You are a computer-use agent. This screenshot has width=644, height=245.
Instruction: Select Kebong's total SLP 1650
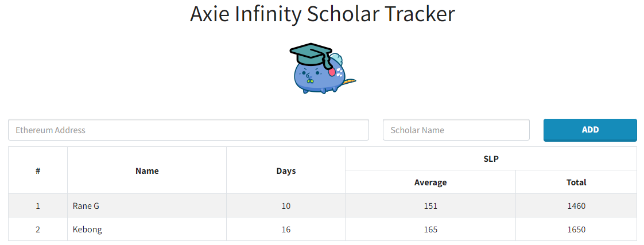point(576,230)
